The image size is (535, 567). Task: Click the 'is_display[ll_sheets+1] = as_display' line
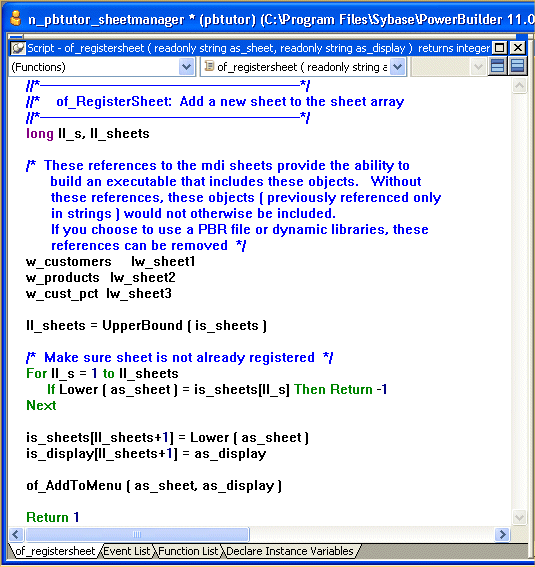[x=146, y=453]
